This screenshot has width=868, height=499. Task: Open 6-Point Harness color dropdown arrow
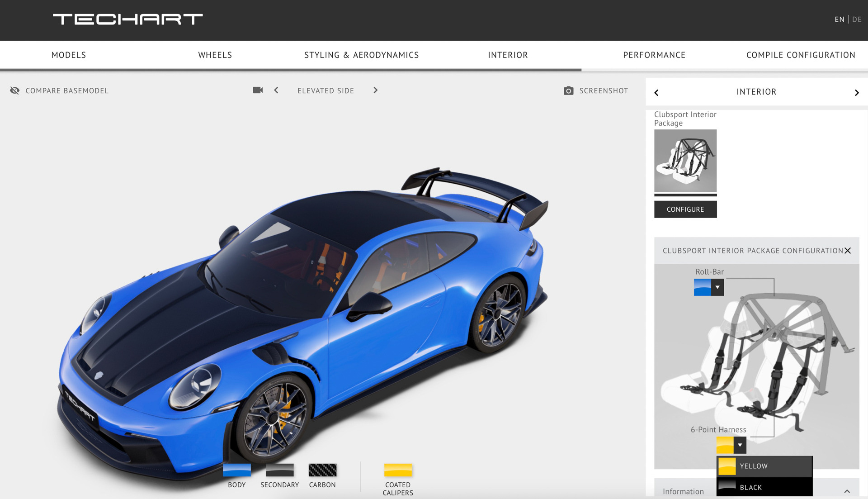pos(740,445)
